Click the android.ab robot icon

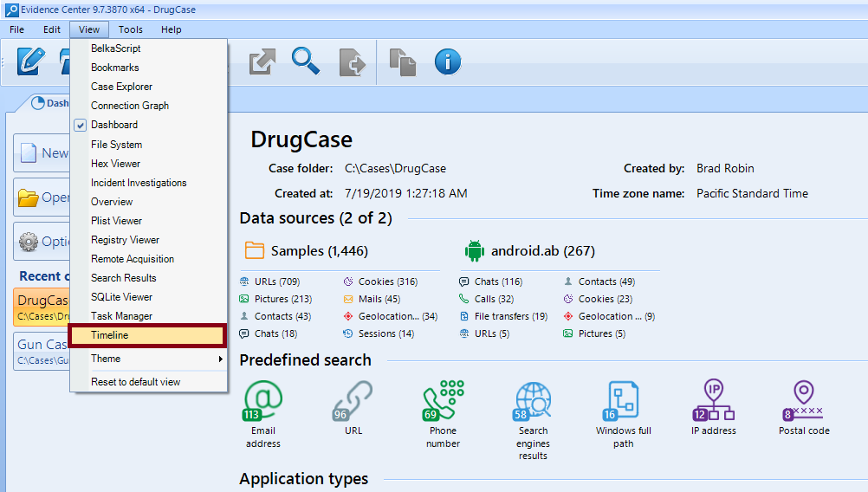tap(475, 250)
